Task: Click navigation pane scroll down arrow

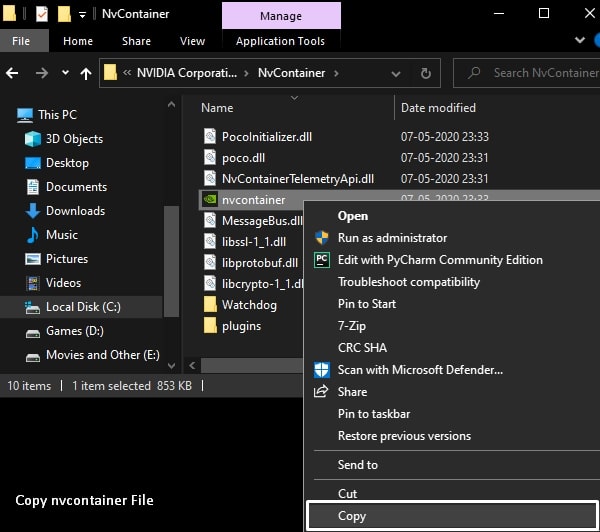Action: pyautogui.click(x=171, y=366)
